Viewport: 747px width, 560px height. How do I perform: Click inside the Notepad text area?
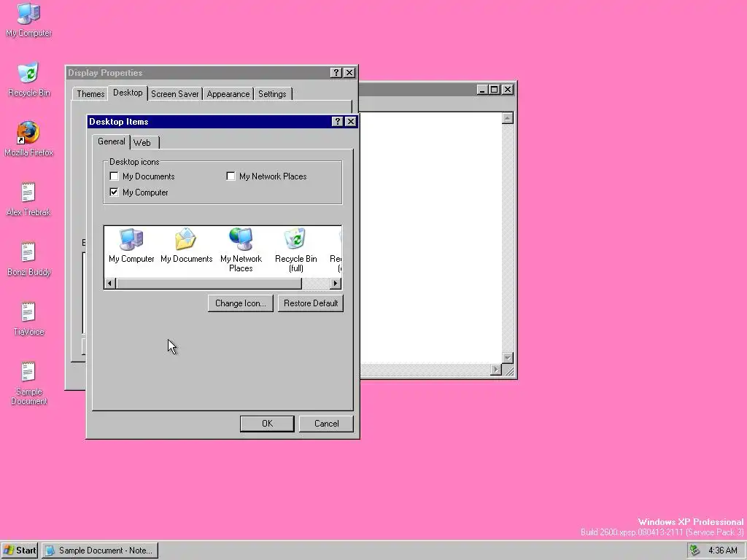430,238
